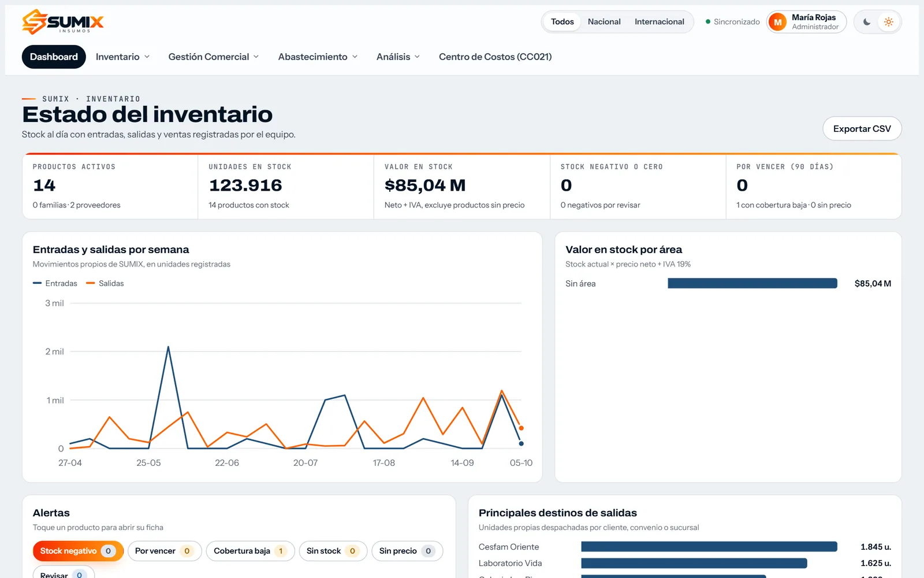Expand the Inventario menu
This screenshot has height=578, width=924.
pyautogui.click(x=122, y=57)
